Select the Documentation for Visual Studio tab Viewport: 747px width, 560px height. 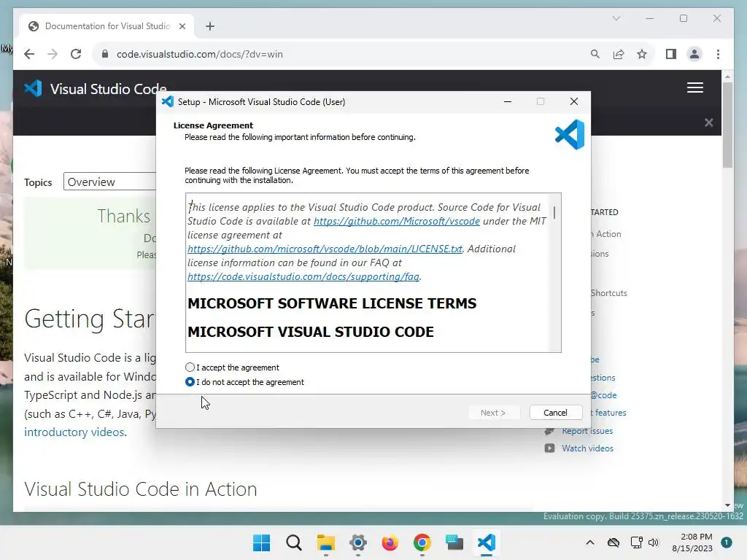pyautogui.click(x=107, y=26)
